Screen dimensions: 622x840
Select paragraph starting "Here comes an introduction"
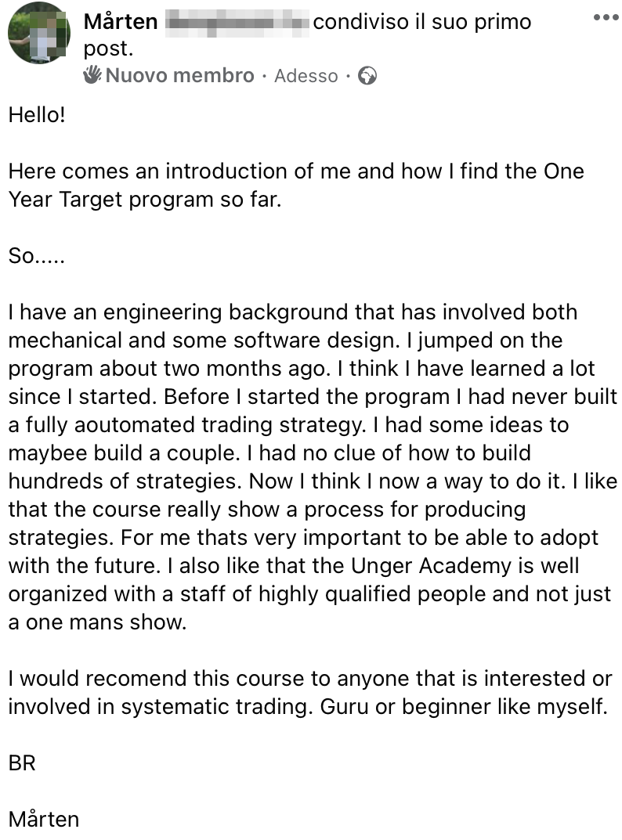coord(296,185)
